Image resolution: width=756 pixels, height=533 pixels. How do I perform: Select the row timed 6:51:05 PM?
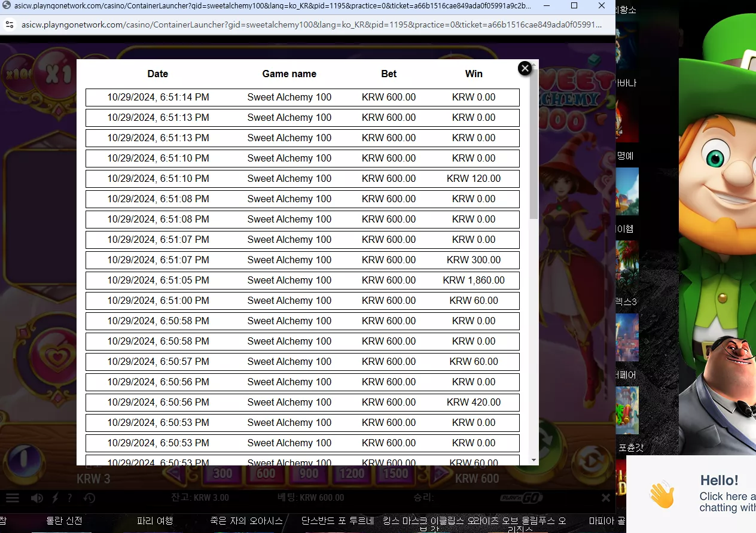coord(303,281)
